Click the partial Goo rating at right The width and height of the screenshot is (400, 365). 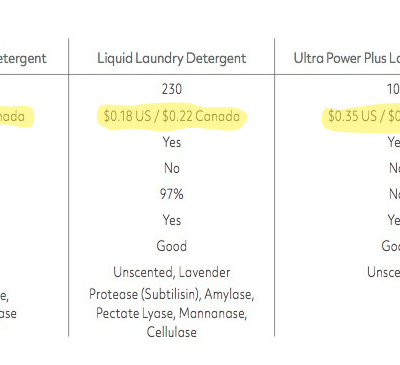[x=391, y=246]
